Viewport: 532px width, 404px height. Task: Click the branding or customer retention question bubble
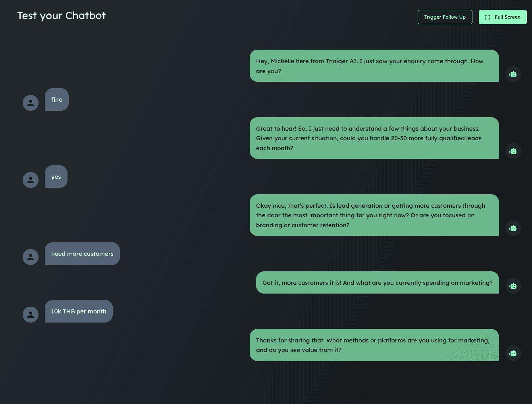(374, 215)
